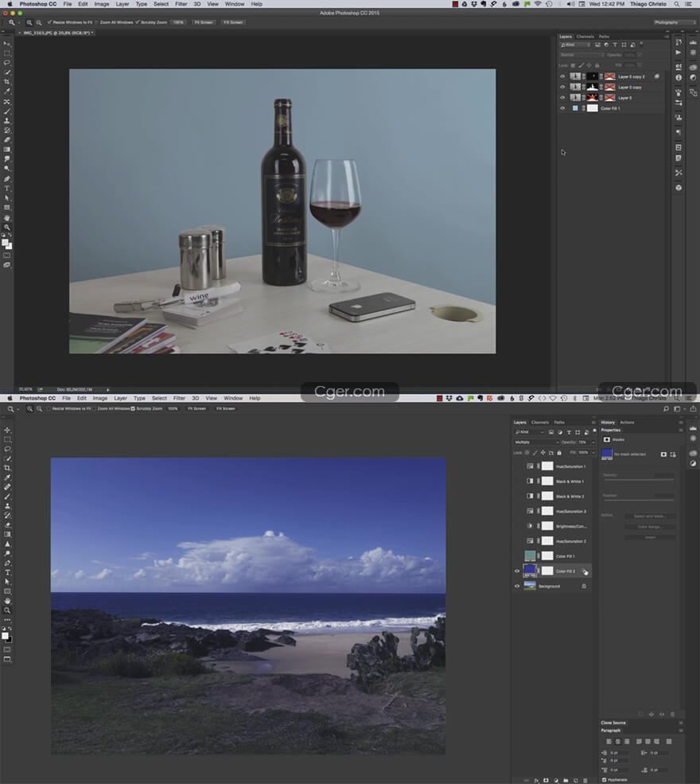Click lock-all padlock in bottom Layers panel

click(559, 453)
